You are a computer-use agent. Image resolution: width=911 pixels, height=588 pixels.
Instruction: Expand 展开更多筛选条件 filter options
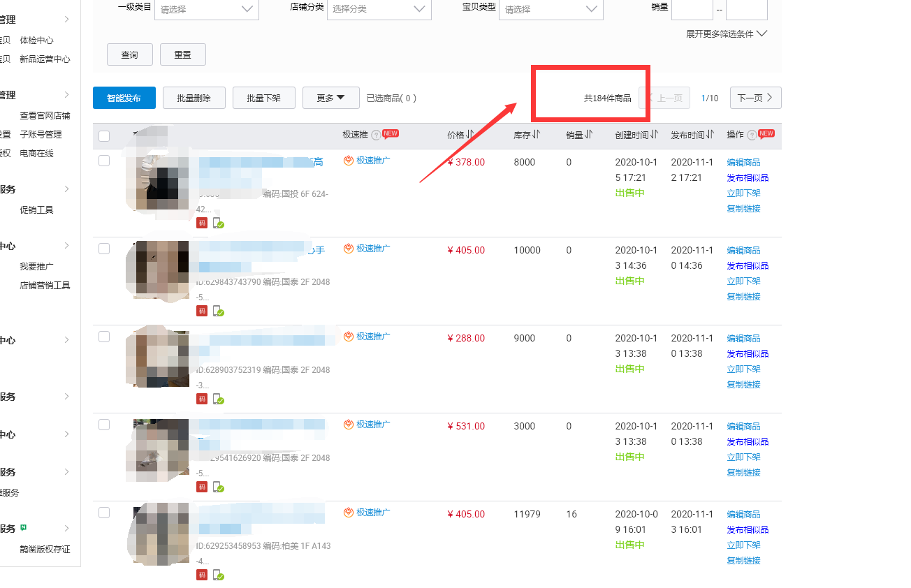(x=727, y=34)
